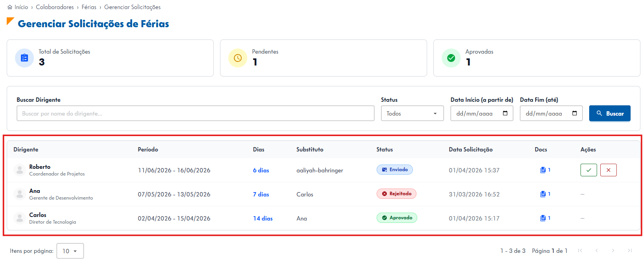This screenshot has height=271, width=644.
Task: Click the Pendentes clock icon
Action: click(238, 58)
